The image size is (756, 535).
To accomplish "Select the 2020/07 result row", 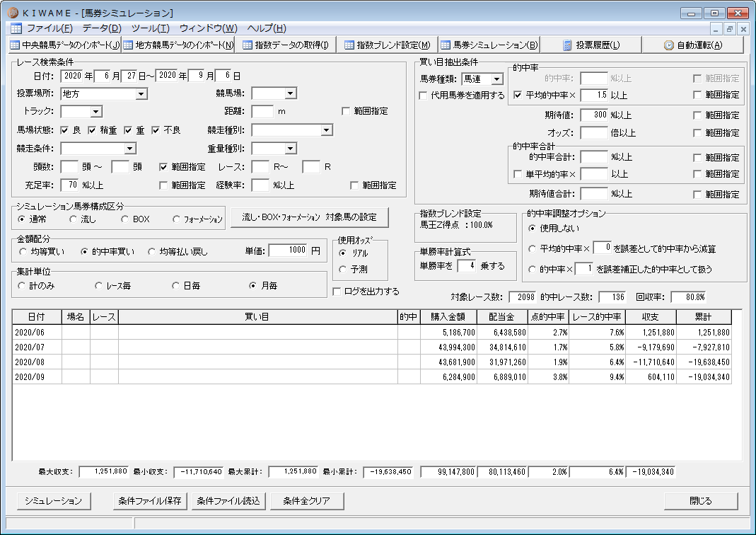I will [x=372, y=347].
